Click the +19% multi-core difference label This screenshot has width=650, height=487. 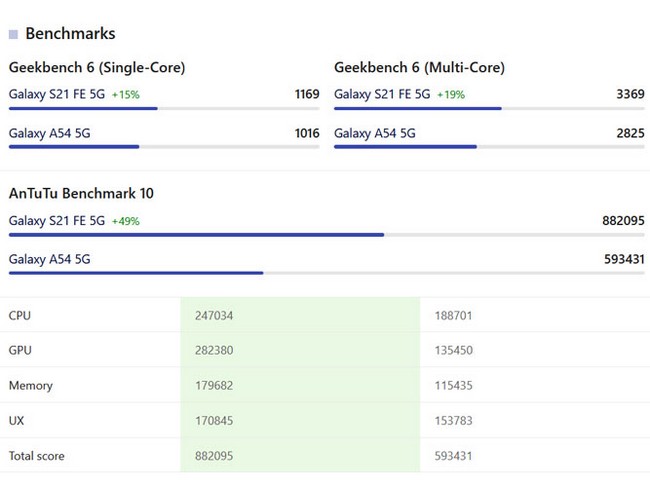(x=451, y=95)
